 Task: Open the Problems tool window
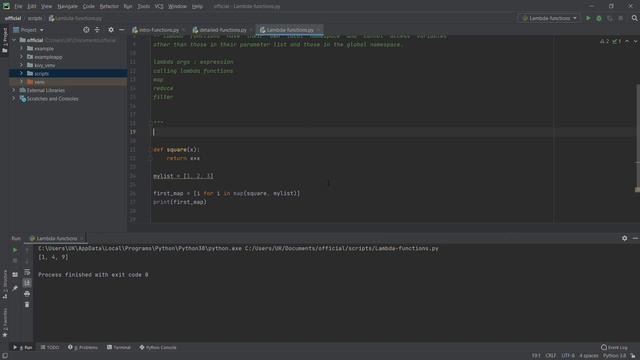83,347
